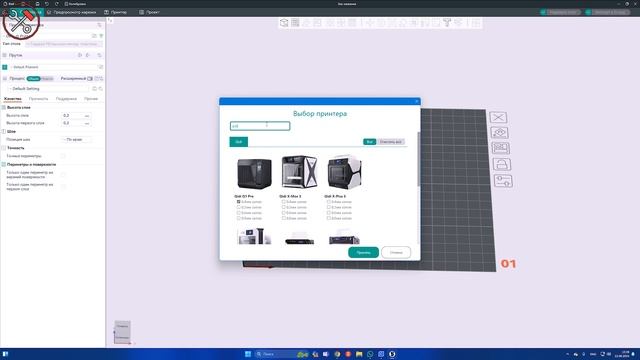Toggle the Расширенный advanced mode switch
The image size is (640, 360).
tap(90, 78)
